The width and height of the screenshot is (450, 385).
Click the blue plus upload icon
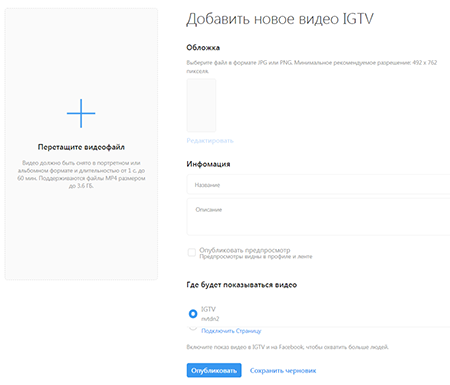(81, 113)
